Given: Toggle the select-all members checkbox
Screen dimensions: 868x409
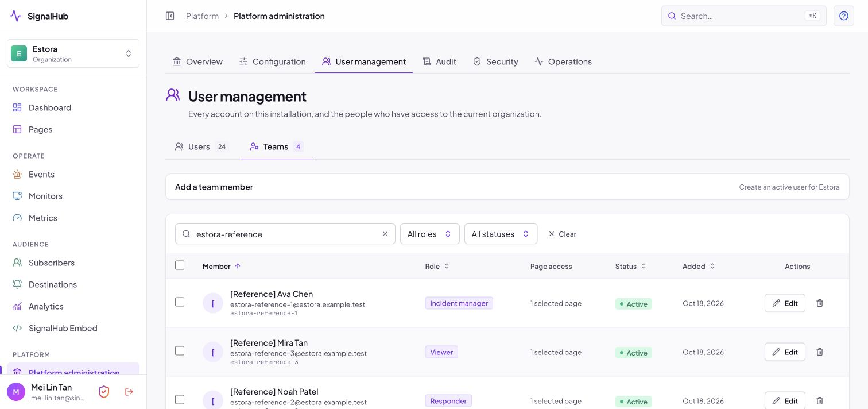Looking at the screenshot, I should click(180, 265).
